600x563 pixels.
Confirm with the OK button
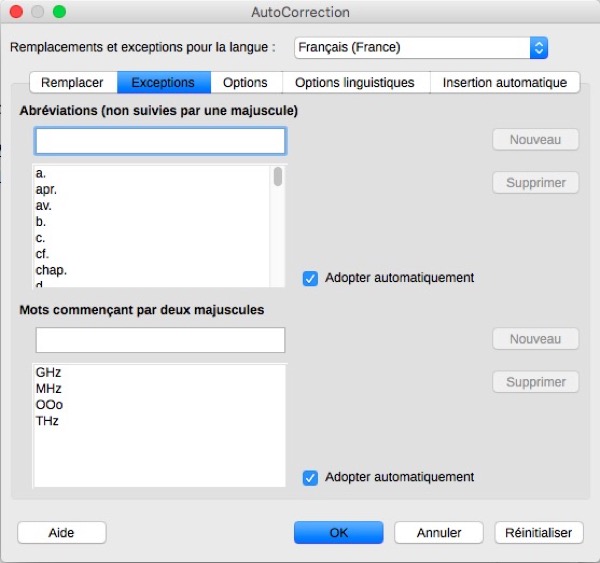(x=339, y=533)
